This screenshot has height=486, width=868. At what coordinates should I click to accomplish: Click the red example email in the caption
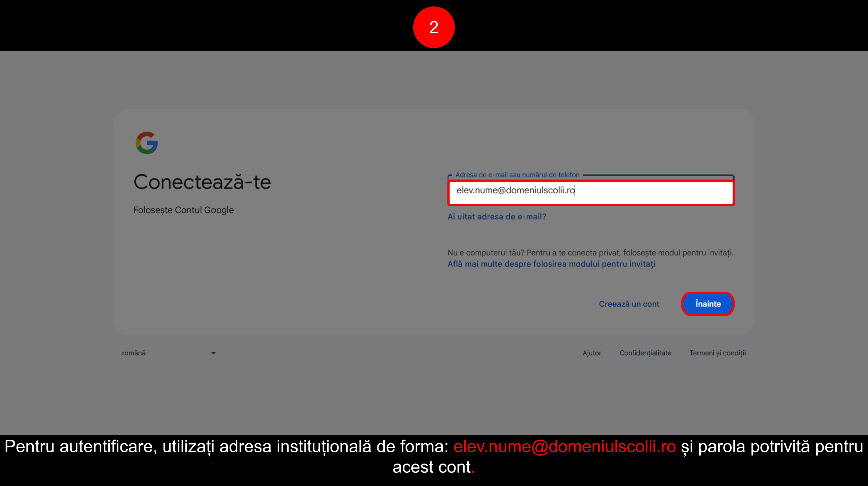[x=565, y=447]
